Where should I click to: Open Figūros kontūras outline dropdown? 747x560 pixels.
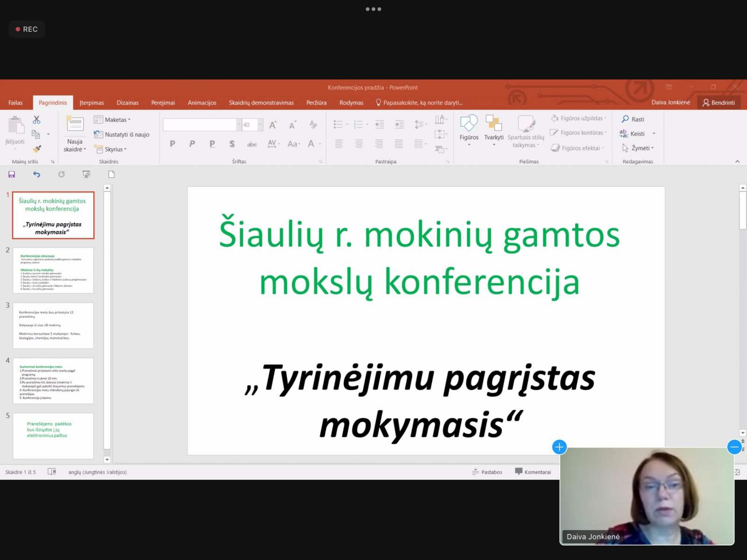(578, 133)
